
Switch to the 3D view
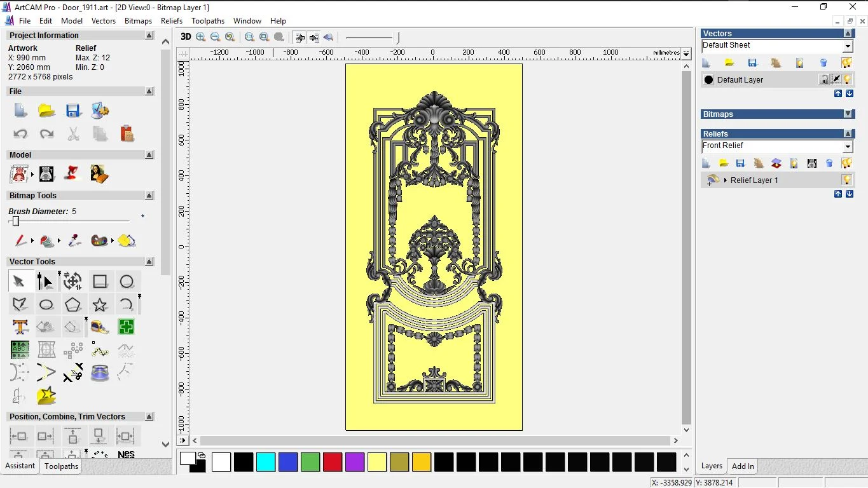pyautogui.click(x=185, y=37)
